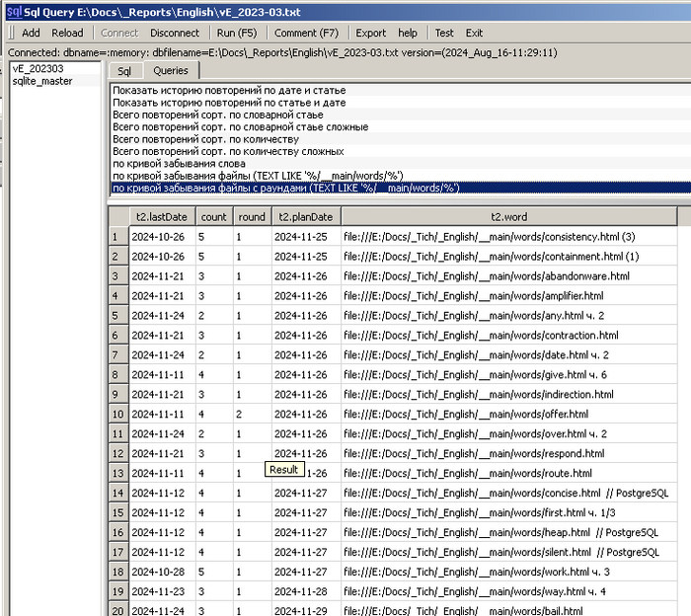Run the query with Run (F5)

coord(237,33)
